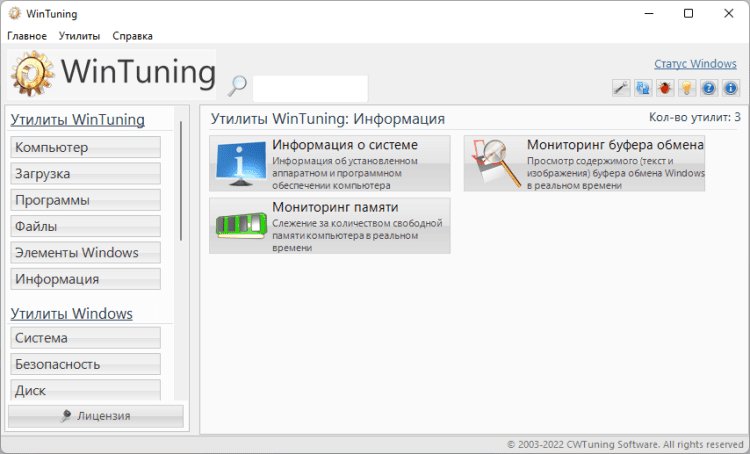Open the question mark help icon
Viewport: 750px width, 454px height.
[709, 88]
